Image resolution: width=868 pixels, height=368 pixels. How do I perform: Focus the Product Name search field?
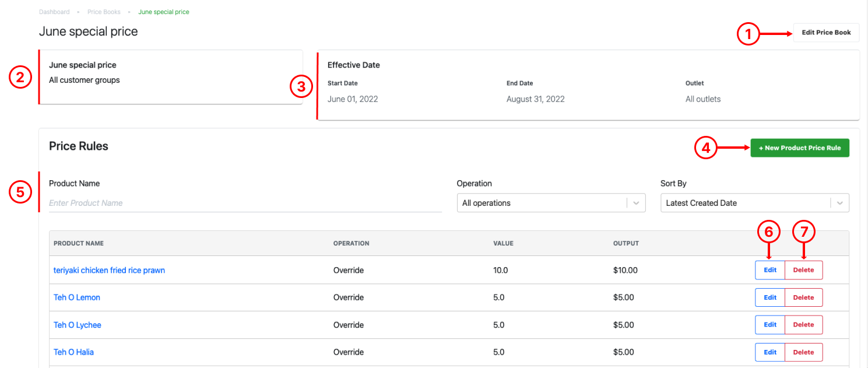coord(245,203)
